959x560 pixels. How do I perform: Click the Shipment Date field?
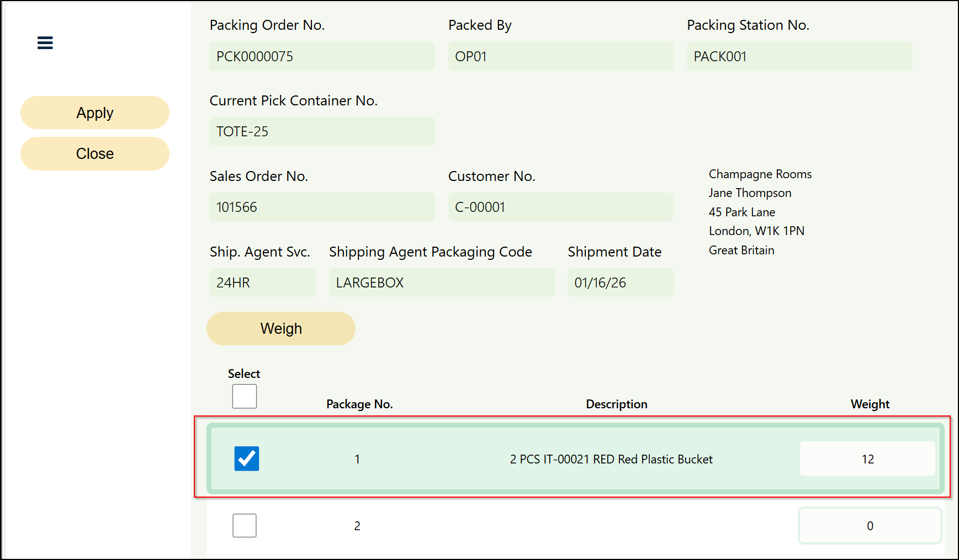click(620, 282)
